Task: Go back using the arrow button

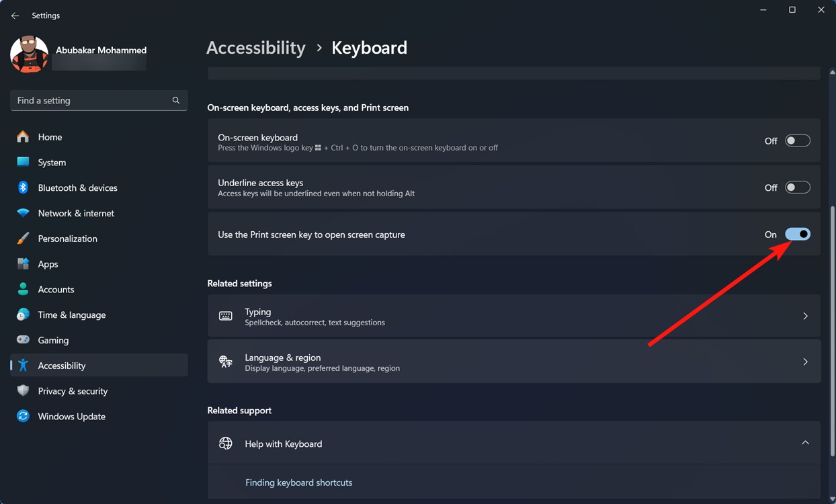Action: pyautogui.click(x=14, y=15)
